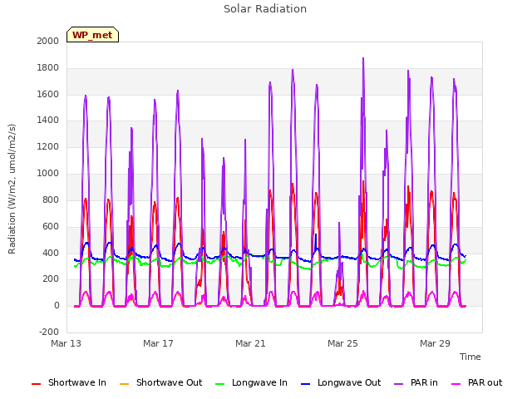The height and width of the screenshot is (399, 532).
Task: Click the 600 y-axis tick label
Action: (51, 227)
